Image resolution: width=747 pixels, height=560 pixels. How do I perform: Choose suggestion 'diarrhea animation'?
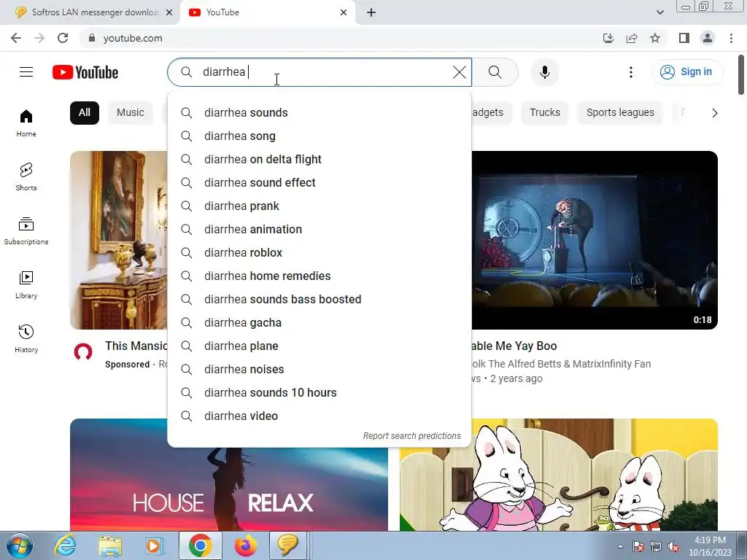coord(320,230)
